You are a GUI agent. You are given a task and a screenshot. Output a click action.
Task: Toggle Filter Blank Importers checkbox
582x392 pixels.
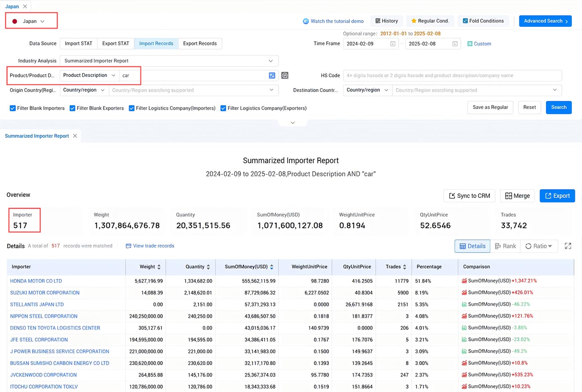coord(13,108)
